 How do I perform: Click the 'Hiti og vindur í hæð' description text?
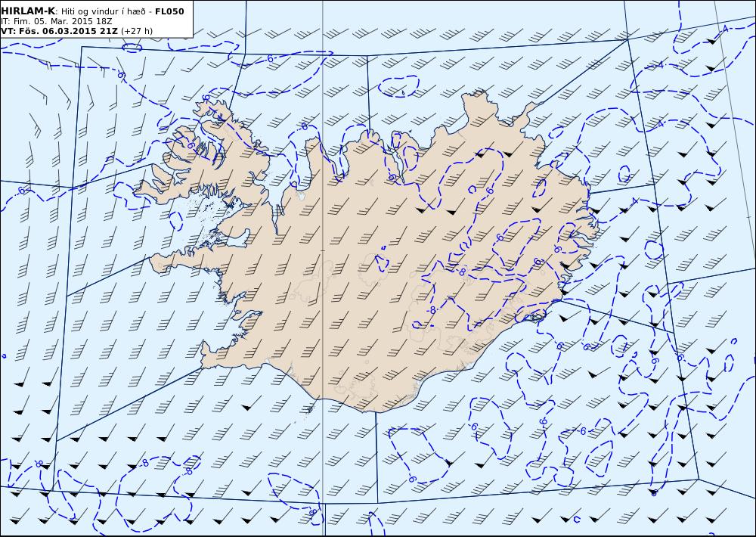click(103, 11)
